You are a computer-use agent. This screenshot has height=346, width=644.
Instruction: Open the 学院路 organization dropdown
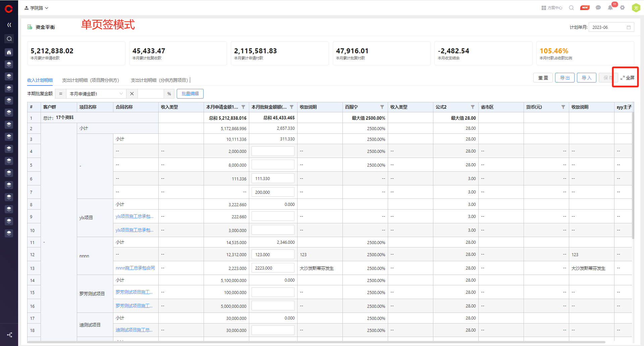pyautogui.click(x=36, y=8)
